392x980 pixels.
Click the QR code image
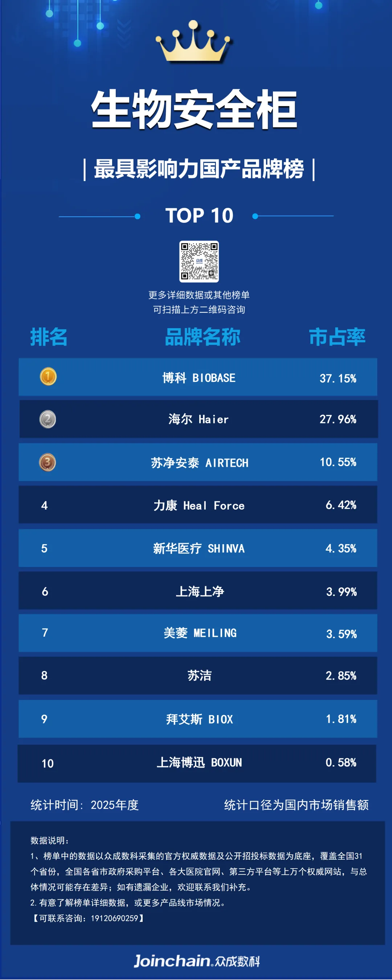tap(199, 261)
